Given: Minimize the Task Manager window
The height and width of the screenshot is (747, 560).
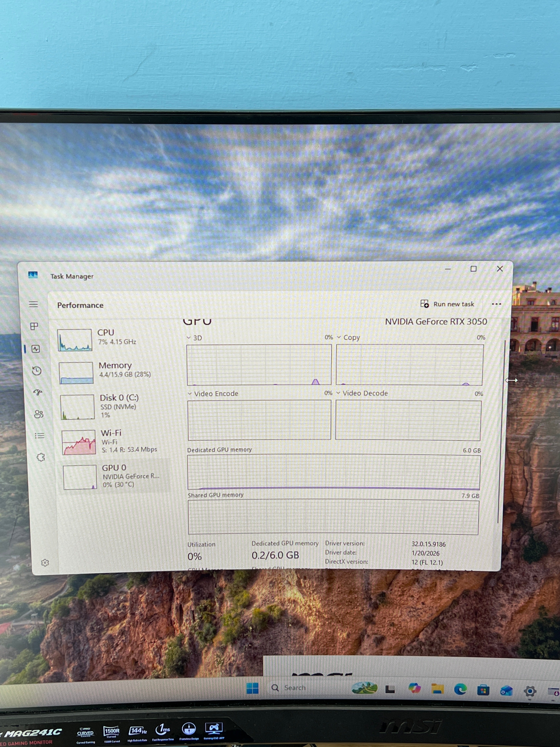Looking at the screenshot, I should pos(448,269).
